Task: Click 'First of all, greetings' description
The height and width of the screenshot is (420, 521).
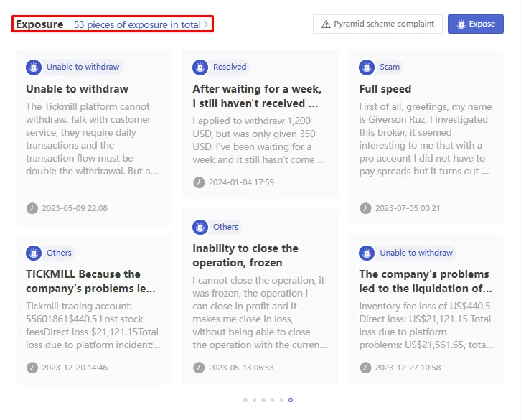Action: pos(426,139)
